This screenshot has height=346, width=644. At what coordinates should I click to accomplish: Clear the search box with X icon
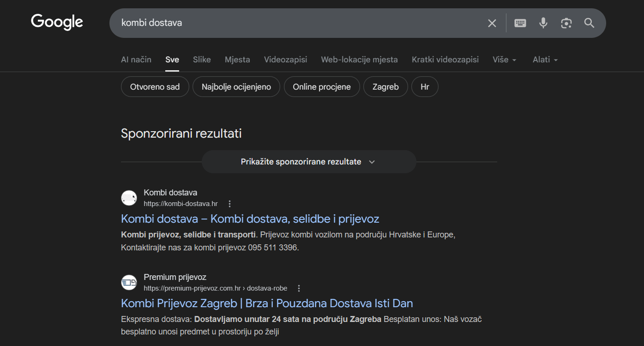pos(492,23)
